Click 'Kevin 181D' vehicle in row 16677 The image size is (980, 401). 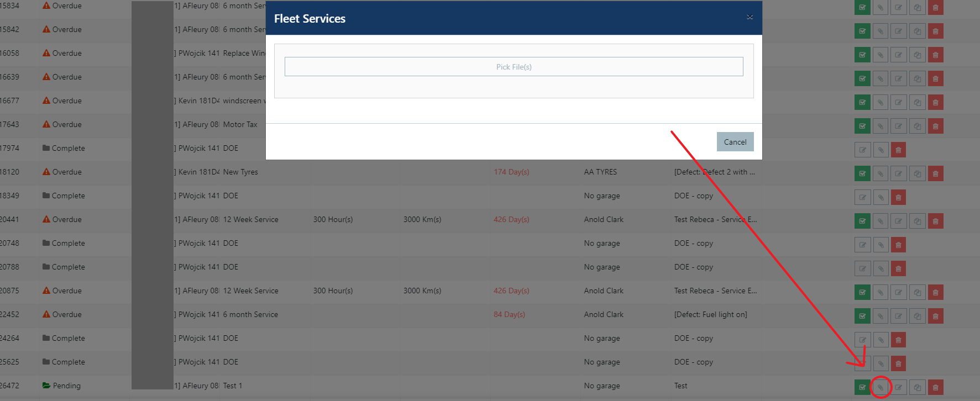pyautogui.click(x=199, y=101)
